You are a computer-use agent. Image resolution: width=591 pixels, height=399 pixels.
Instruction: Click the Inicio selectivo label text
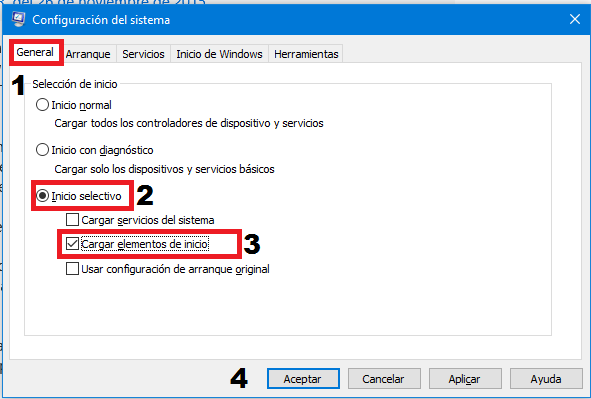point(86,196)
